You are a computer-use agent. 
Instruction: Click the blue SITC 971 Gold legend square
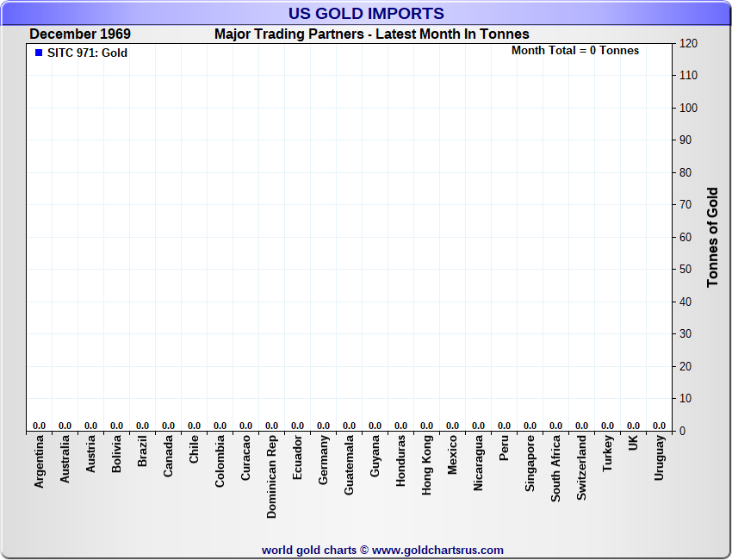point(39,53)
